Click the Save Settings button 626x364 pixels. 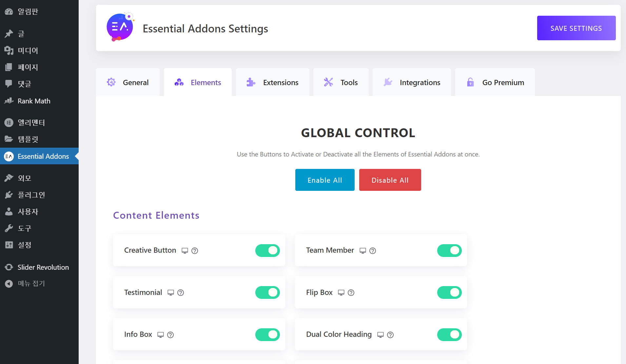pos(576,28)
